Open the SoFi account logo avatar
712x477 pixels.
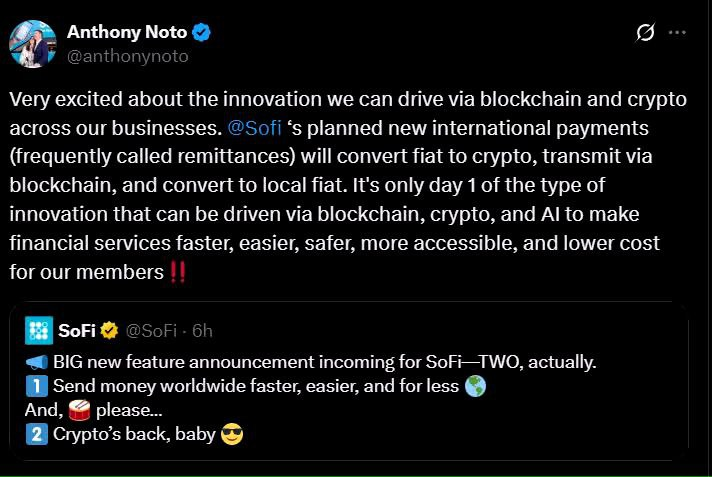(x=39, y=330)
